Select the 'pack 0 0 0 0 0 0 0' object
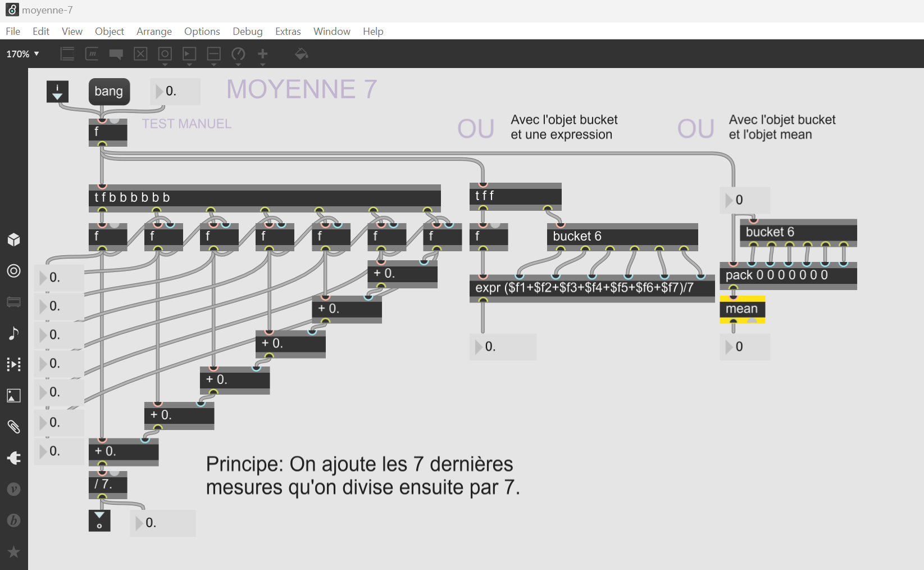 tap(788, 275)
